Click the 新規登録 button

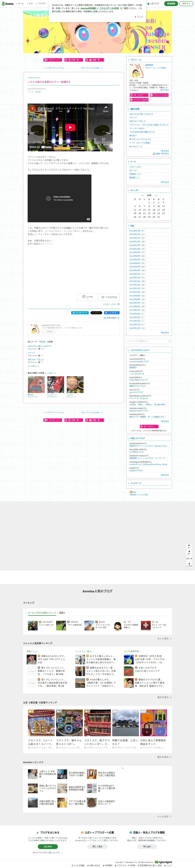(x=171, y=4)
